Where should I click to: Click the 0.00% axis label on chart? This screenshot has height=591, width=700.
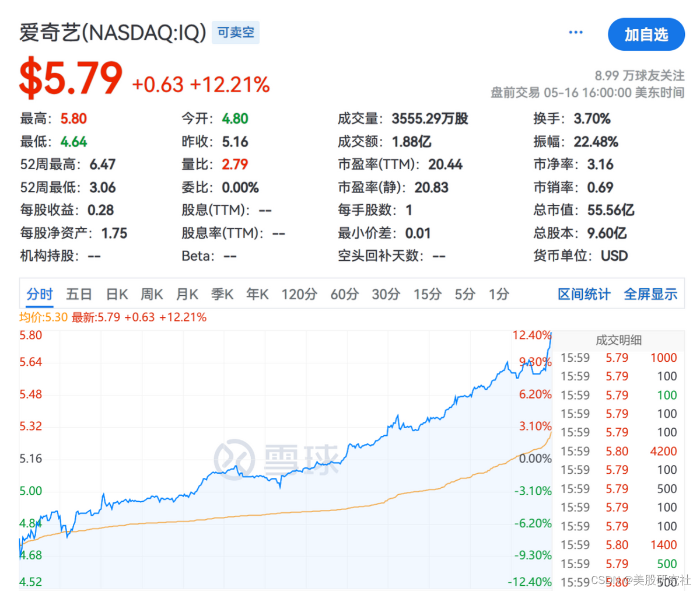535,459
